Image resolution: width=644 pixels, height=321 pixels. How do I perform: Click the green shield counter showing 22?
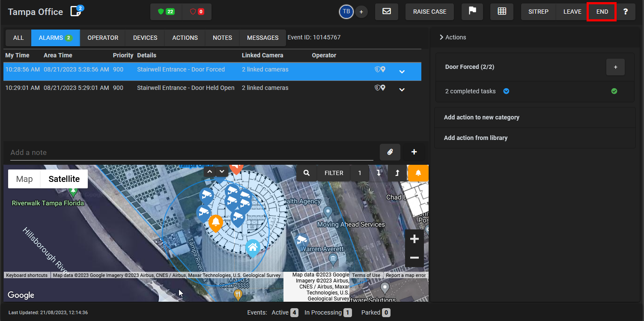coord(166,12)
